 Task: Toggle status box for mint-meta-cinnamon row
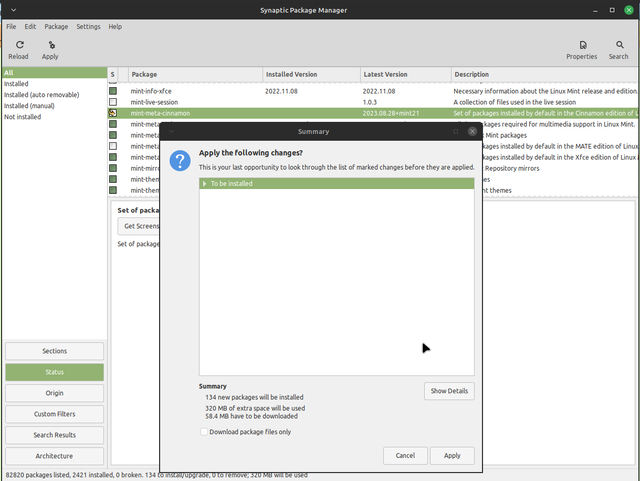[113, 113]
